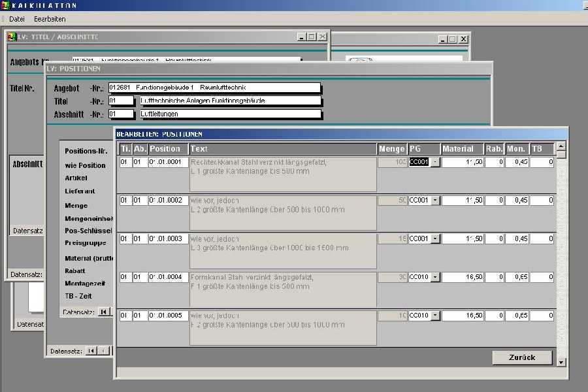Open PG dropdown for position 01.01.0005
This screenshot has height=392, width=588.
[435, 316]
